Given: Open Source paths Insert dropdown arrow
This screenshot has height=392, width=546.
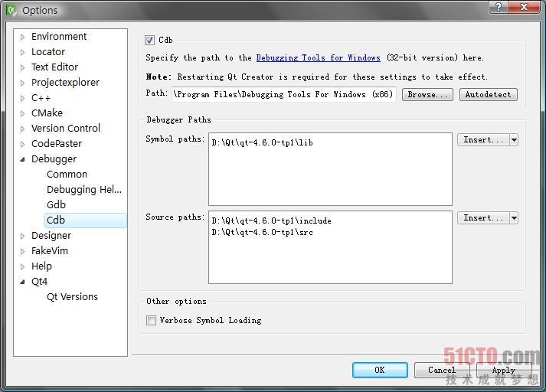Looking at the screenshot, I should tap(514, 218).
